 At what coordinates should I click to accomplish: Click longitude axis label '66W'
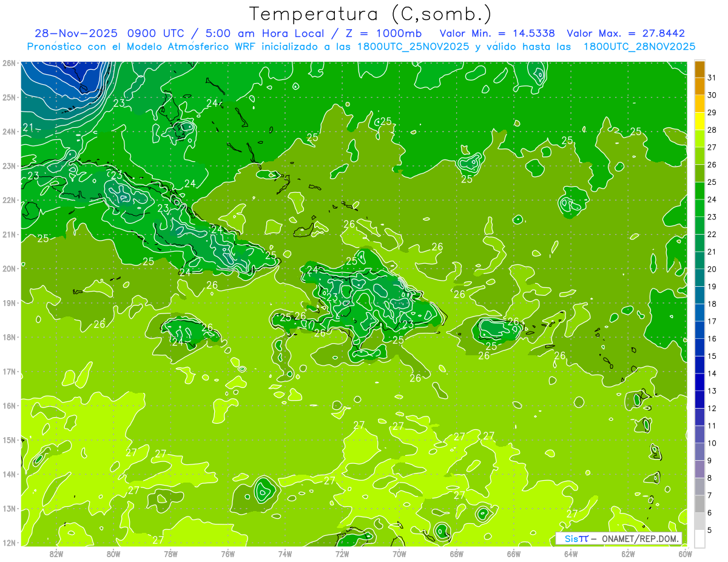514,554
